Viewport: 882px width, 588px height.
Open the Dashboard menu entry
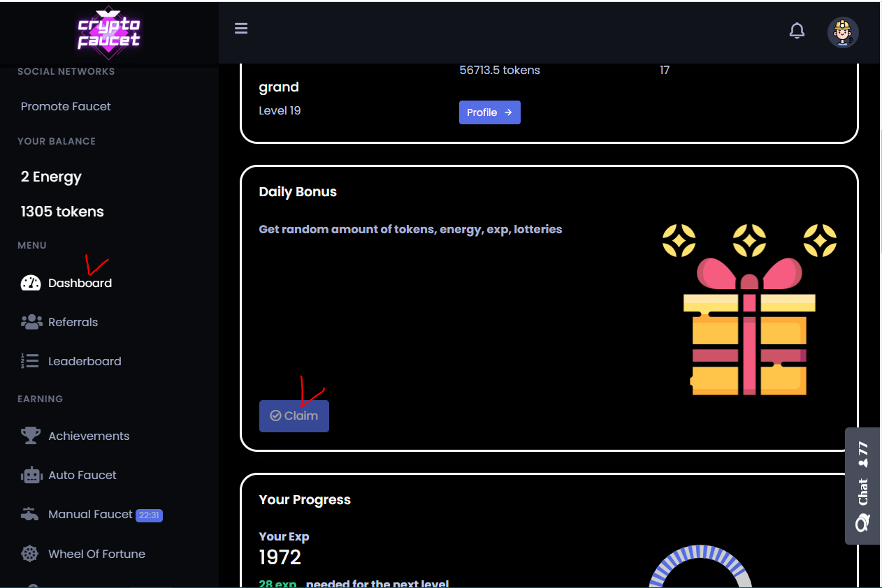pos(79,283)
